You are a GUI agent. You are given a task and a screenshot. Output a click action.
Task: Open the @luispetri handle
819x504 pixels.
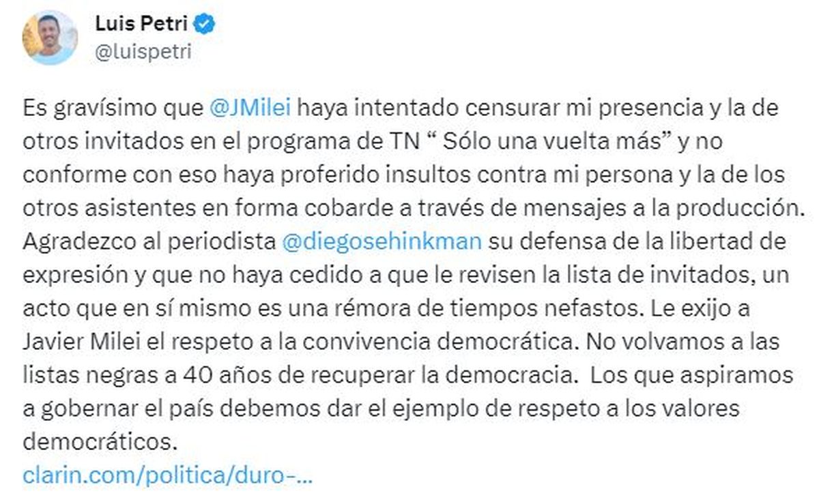tap(143, 52)
